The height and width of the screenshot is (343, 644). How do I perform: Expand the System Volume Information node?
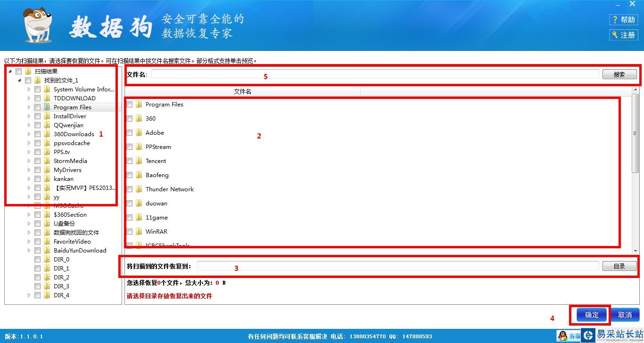pyautogui.click(x=29, y=90)
